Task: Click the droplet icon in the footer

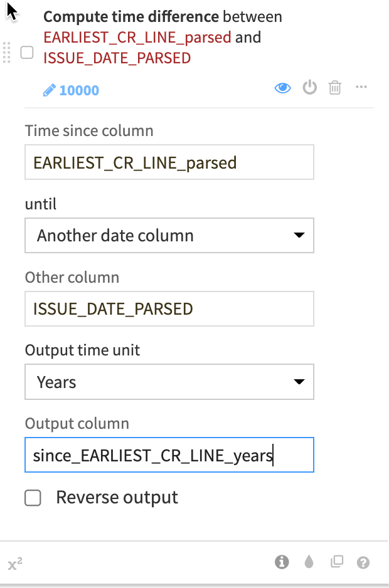Action: [309, 562]
